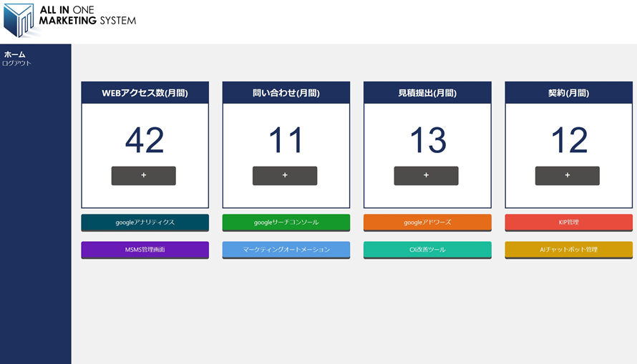This screenshot has width=637, height=364.
Task: Click the value 11 in 問い合わせ
Action: coord(286,140)
